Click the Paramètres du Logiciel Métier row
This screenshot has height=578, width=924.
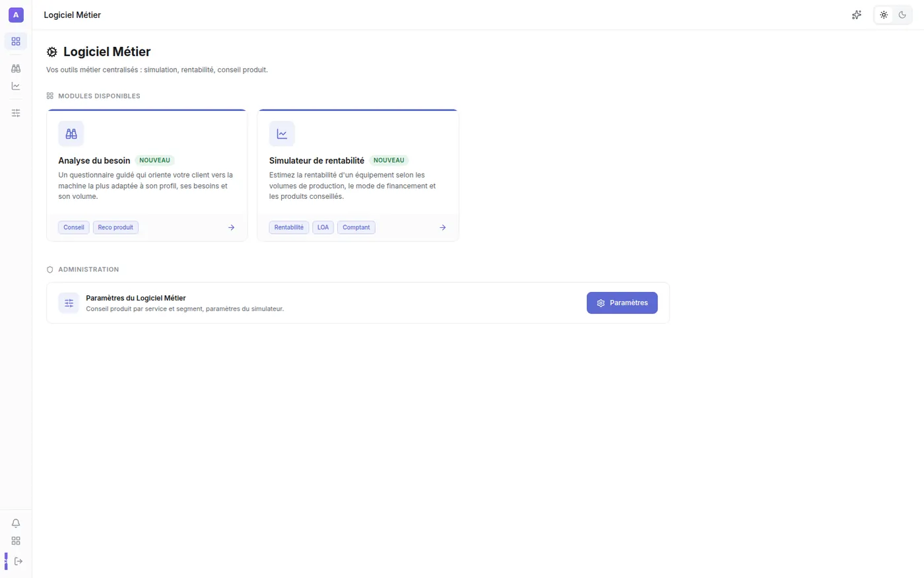tap(358, 303)
